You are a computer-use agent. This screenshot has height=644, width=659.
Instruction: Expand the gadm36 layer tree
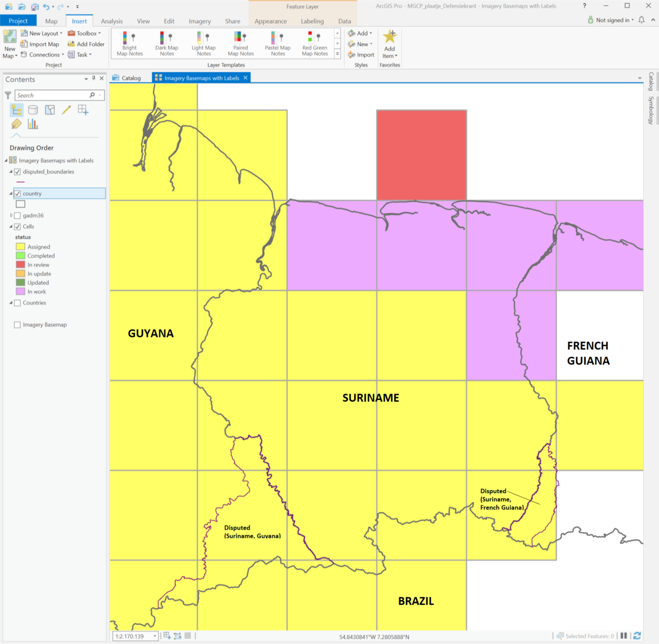(11, 216)
